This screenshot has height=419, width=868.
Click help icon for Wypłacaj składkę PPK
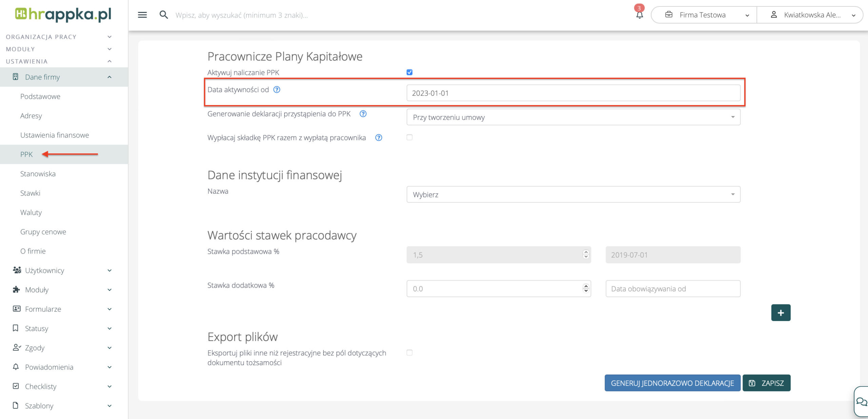[378, 138]
